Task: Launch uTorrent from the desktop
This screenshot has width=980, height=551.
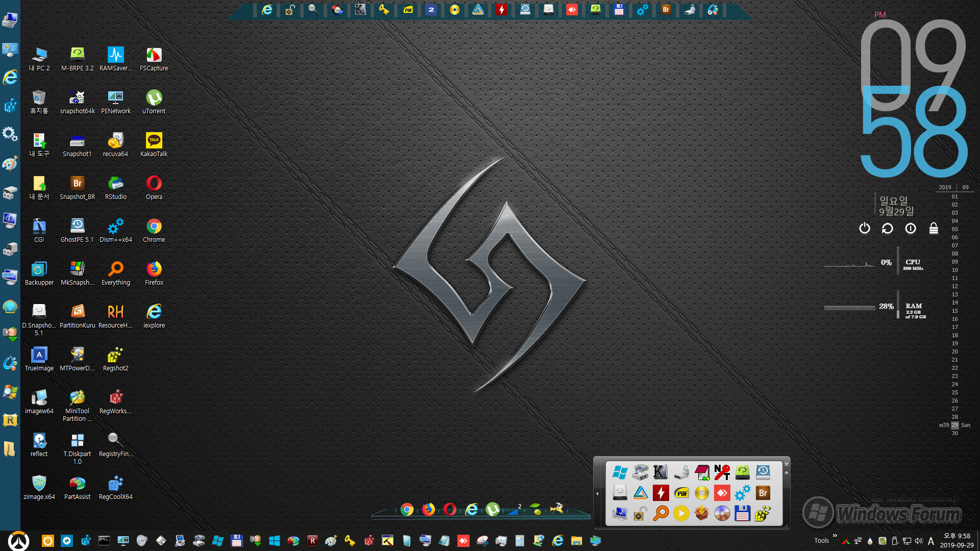Action: click(x=154, y=102)
